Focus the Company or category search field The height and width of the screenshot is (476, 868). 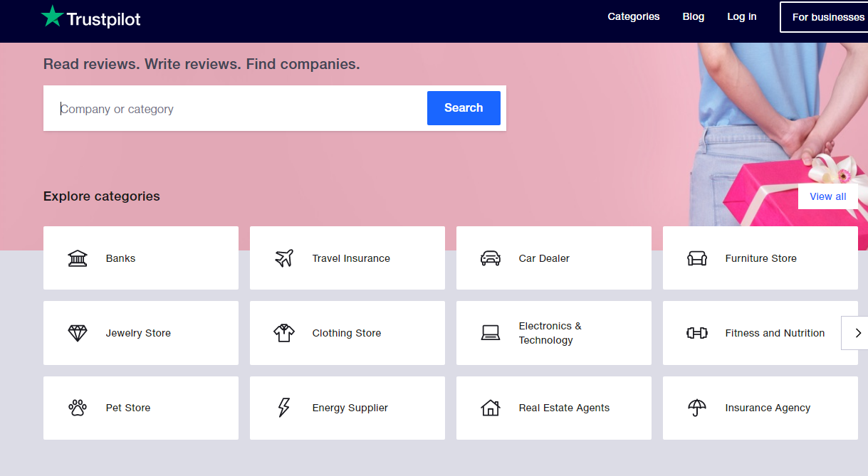235,108
